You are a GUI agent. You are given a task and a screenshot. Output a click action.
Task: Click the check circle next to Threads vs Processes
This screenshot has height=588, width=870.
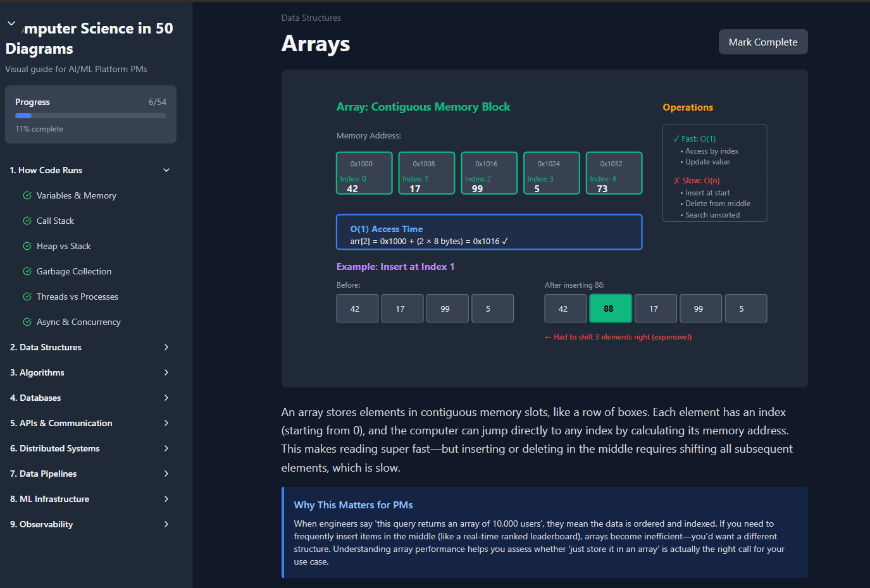pyautogui.click(x=27, y=297)
